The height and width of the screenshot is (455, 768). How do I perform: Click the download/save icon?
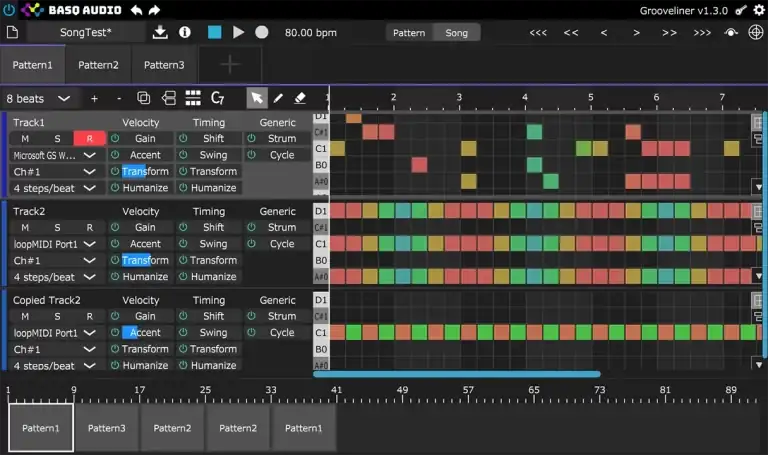coord(160,32)
